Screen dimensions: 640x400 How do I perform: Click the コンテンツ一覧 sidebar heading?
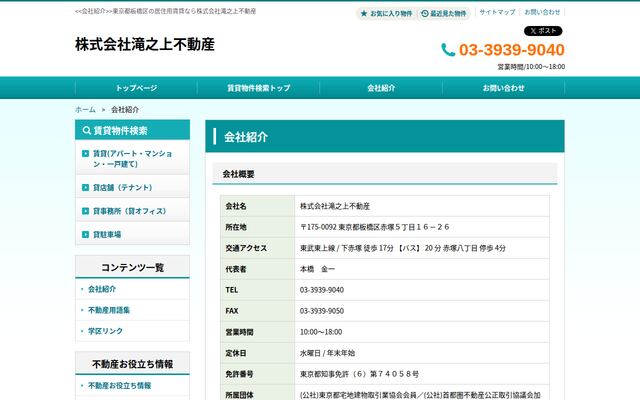(x=132, y=267)
